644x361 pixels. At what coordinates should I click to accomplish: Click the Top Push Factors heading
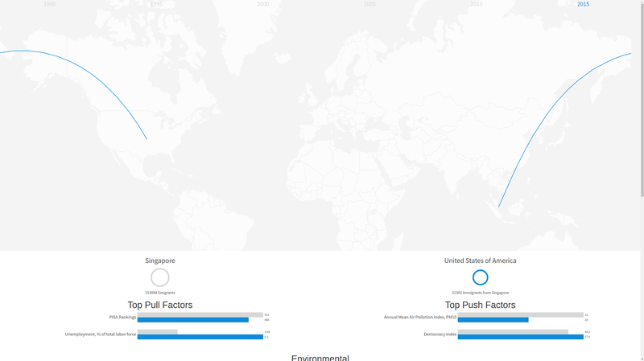tap(481, 305)
